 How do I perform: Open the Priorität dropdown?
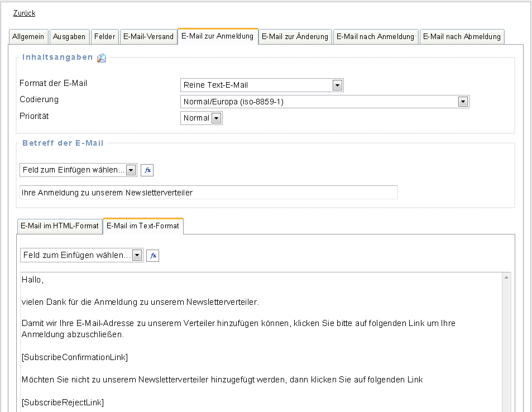202,118
